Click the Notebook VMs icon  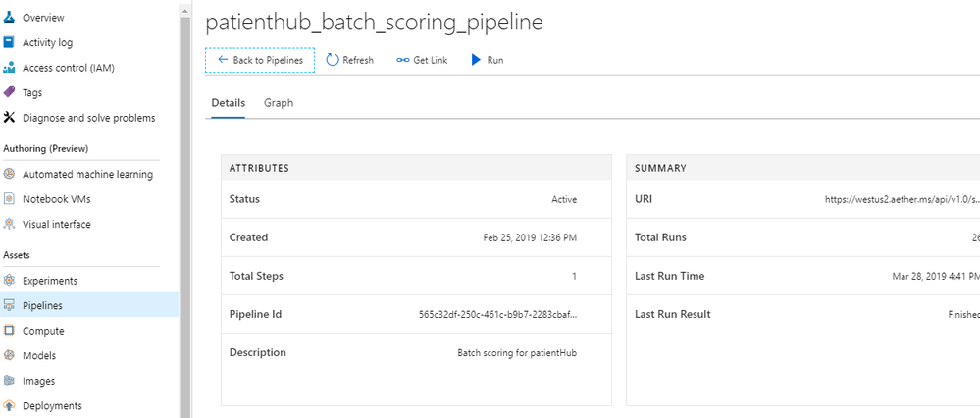(10, 199)
